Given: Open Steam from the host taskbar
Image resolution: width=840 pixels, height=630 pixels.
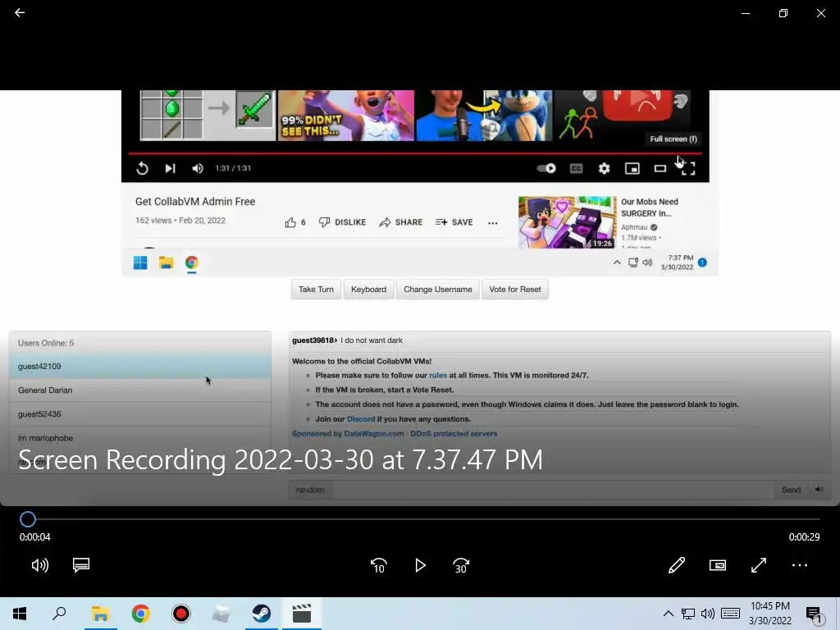Looking at the screenshot, I should point(262,614).
